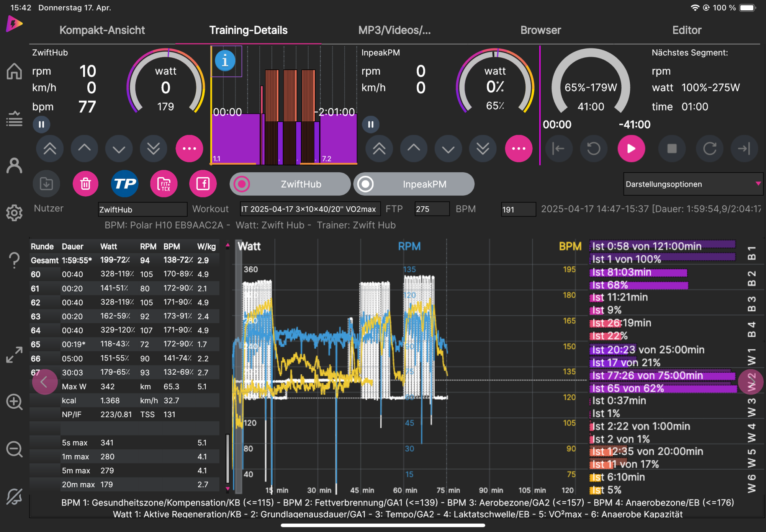Increase ZwiftHub power by small step

[x=84, y=149]
